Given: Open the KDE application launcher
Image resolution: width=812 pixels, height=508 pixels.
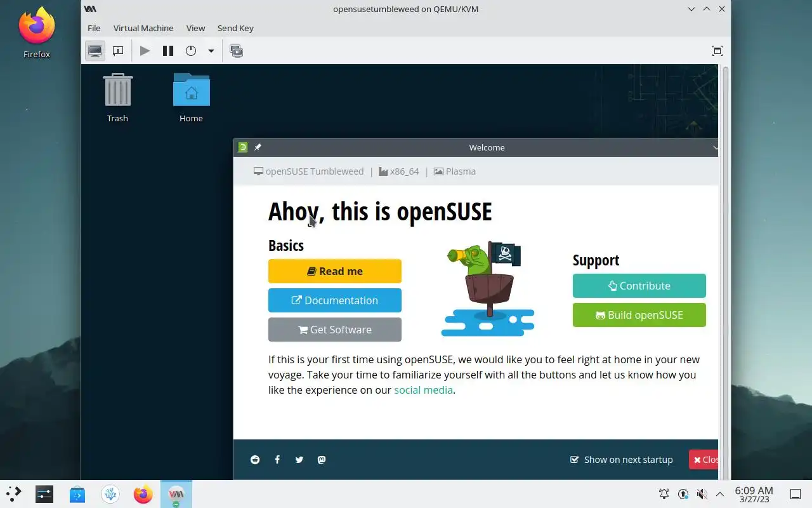Looking at the screenshot, I should pyautogui.click(x=13, y=494).
